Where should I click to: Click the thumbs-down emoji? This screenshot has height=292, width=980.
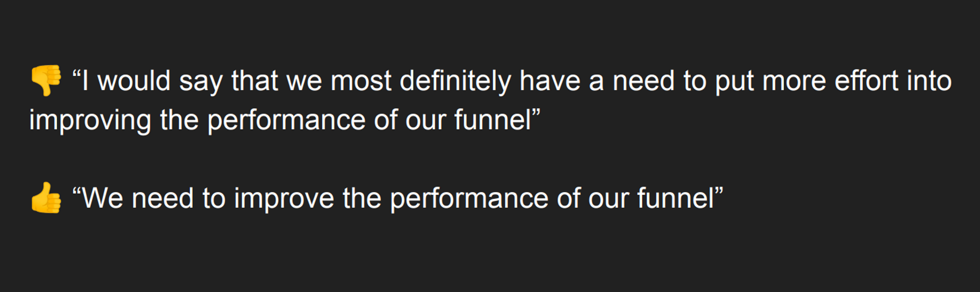[x=46, y=80]
